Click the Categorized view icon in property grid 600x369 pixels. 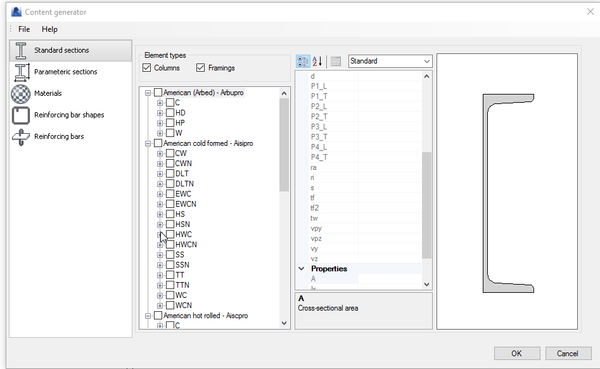[x=303, y=61]
